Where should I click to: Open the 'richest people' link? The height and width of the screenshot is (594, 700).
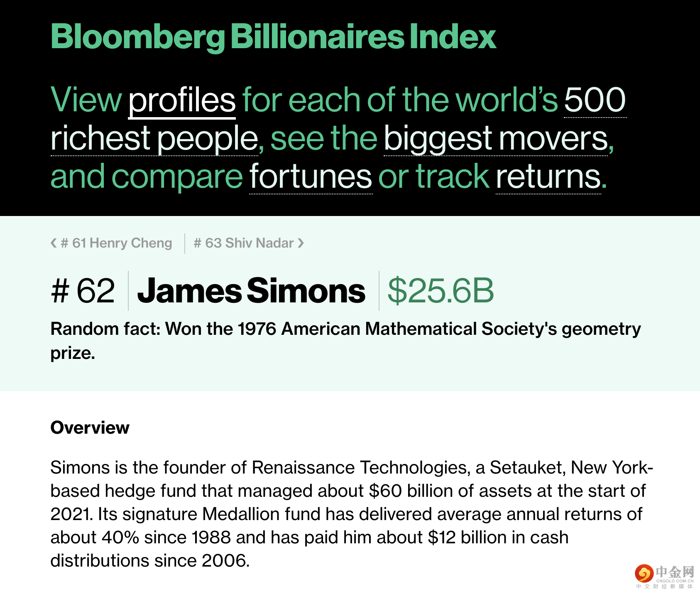(x=154, y=138)
